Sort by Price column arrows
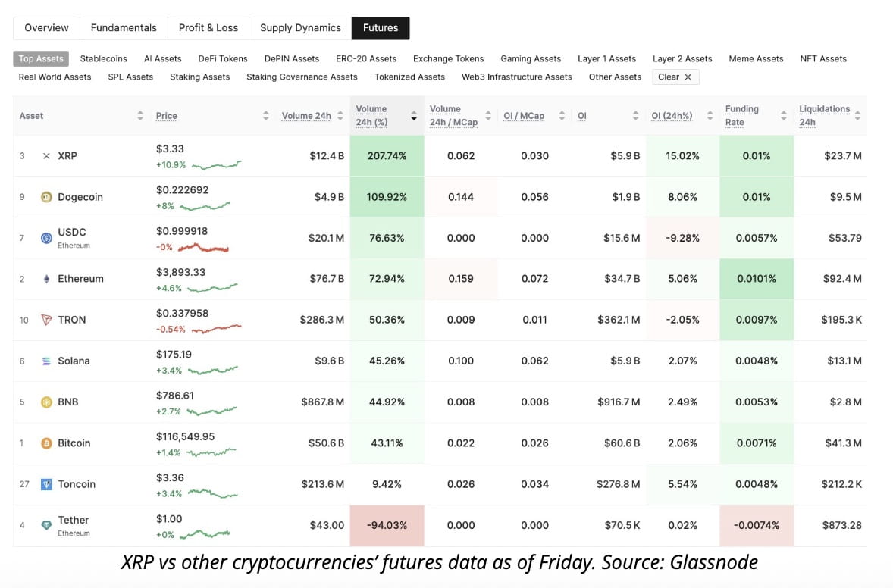The height and width of the screenshot is (588, 893). pos(265,115)
